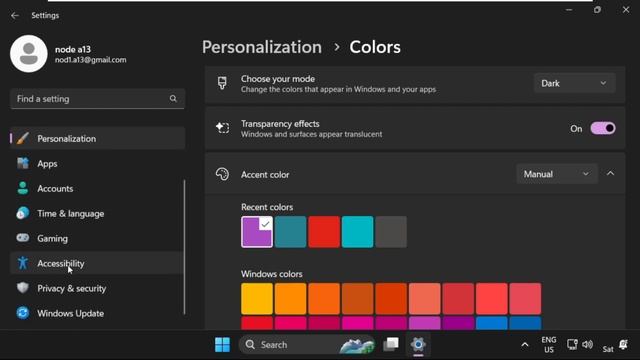Click the sidebar vertical scrollbar

[184, 247]
